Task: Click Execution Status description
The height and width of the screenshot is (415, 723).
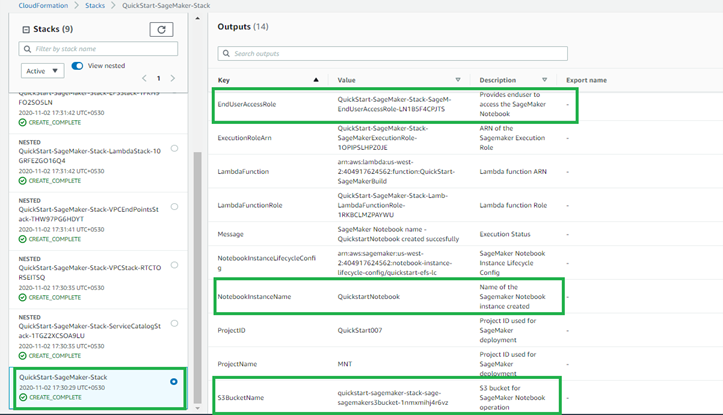Action: click(x=505, y=234)
